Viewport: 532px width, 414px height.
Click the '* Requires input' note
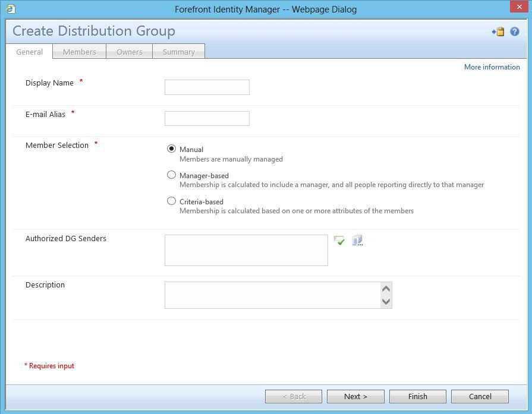point(49,366)
